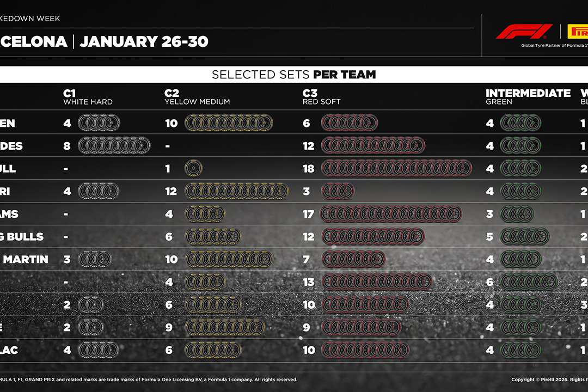The image size is (588, 392).
Task: Select the Intermediate Green column header
Action: click(528, 97)
